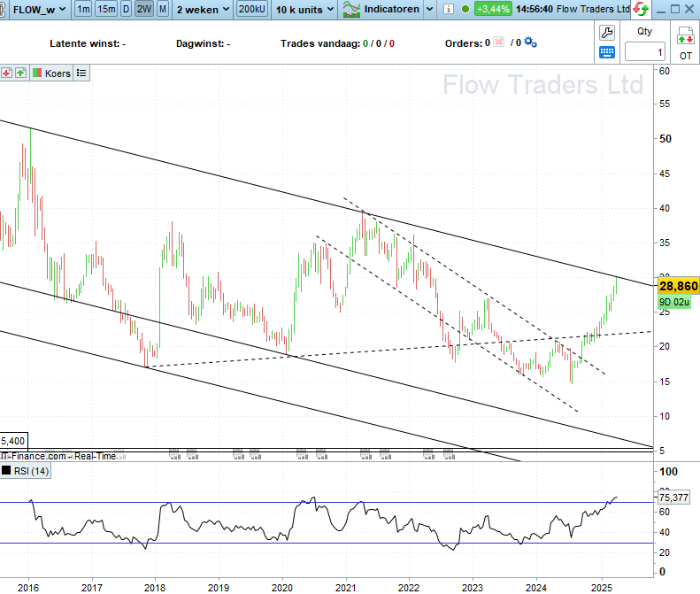Select the D daily timeframe button

(x=127, y=9)
